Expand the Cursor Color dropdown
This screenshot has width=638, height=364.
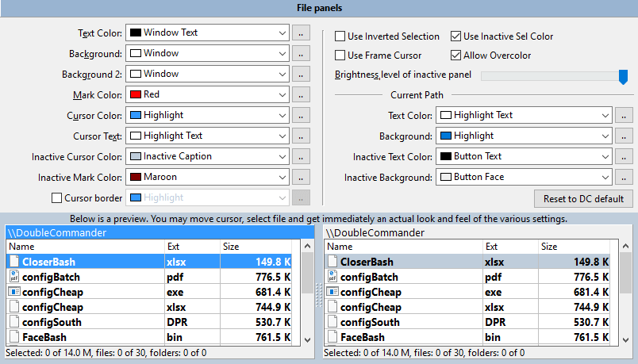point(282,116)
